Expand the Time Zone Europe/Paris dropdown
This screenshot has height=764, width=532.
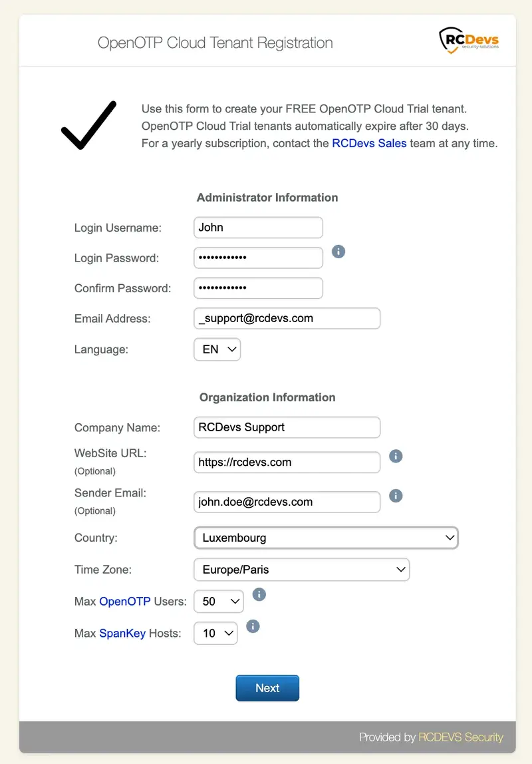click(x=302, y=570)
